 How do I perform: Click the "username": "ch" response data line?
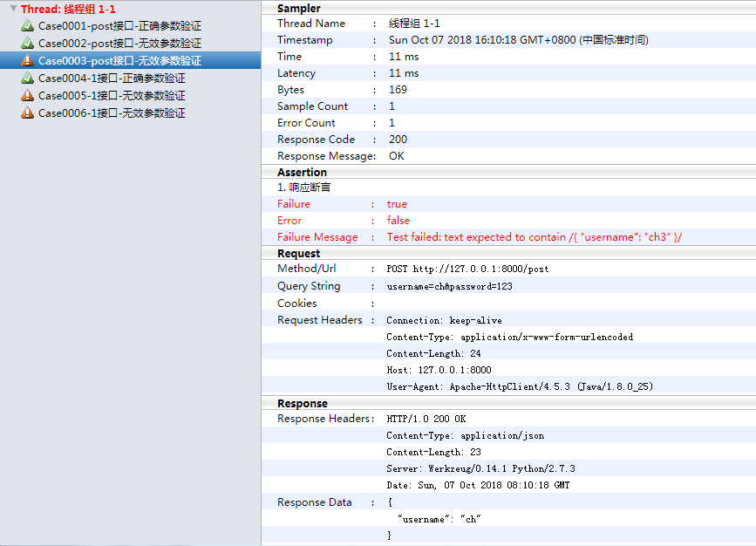pos(439,519)
